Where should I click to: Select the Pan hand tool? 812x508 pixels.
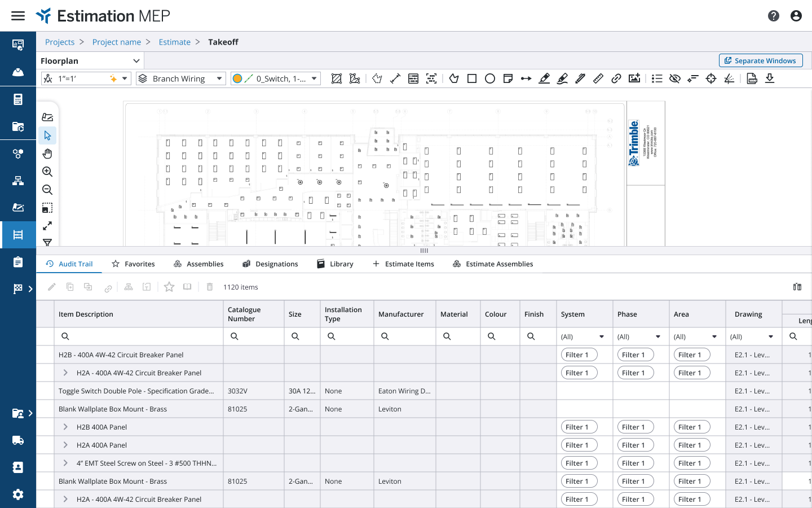(47, 153)
